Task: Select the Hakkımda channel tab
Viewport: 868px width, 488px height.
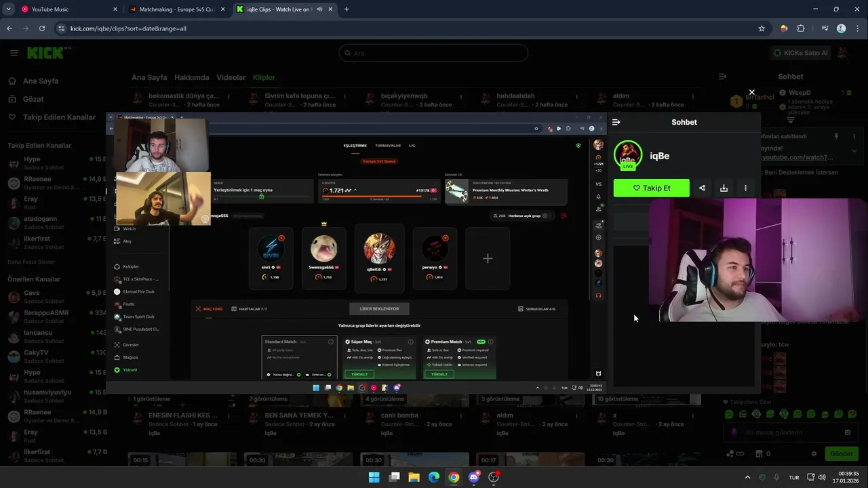Action: pos(191,77)
